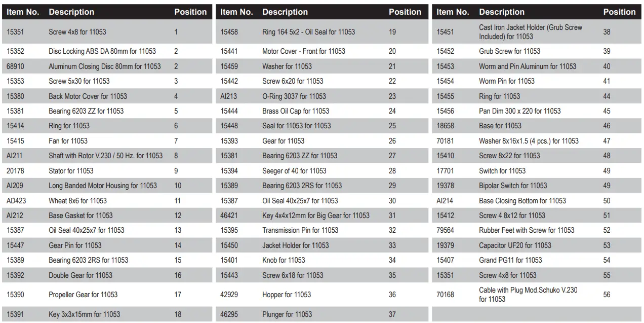Click the Motor Cover - Front description
The image size is (644, 323).
tap(303, 51)
